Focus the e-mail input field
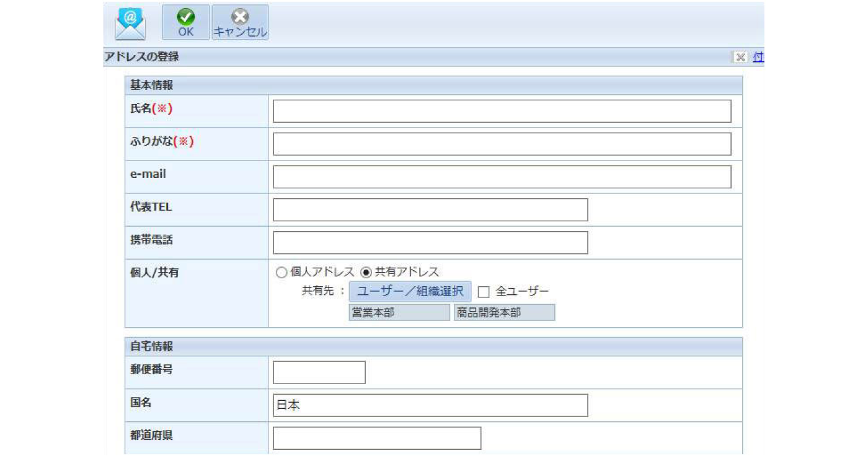The width and height of the screenshot is (868, 456). (x=502, y=177)
